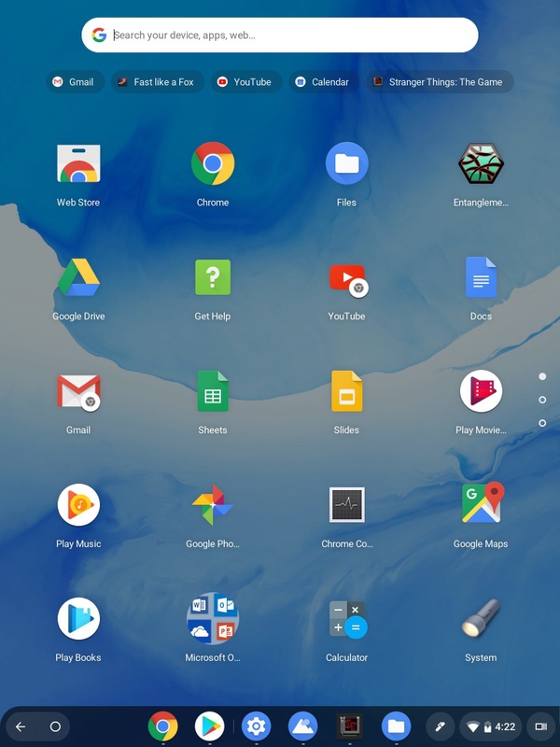Select Stranger Things: The Game chip

coord(440,82)
